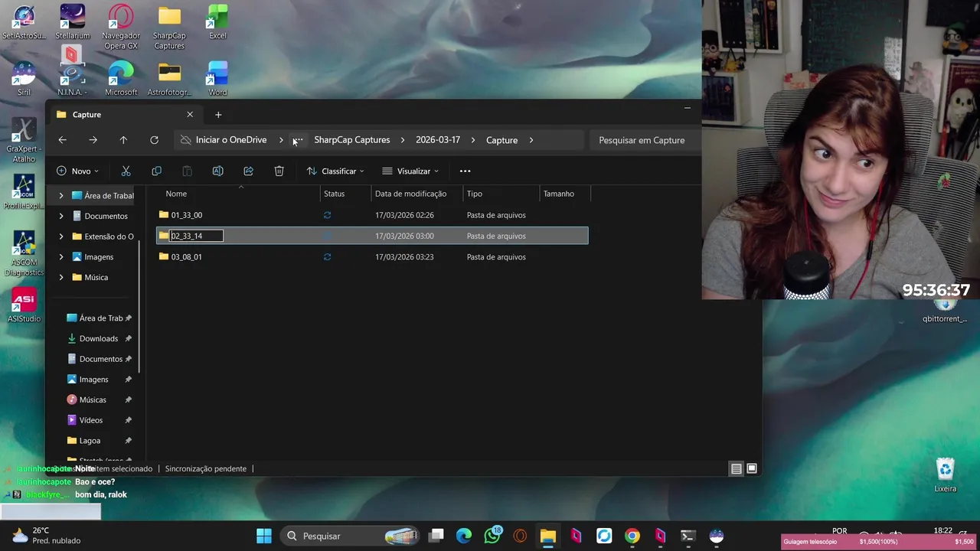Open the Novo dropdown menu

tap(79, 171)
